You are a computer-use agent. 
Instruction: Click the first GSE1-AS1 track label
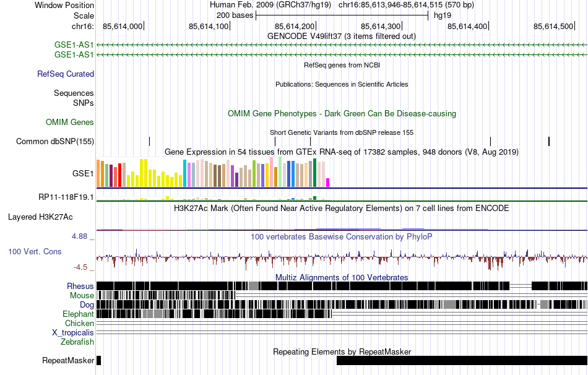pos(74,45)
